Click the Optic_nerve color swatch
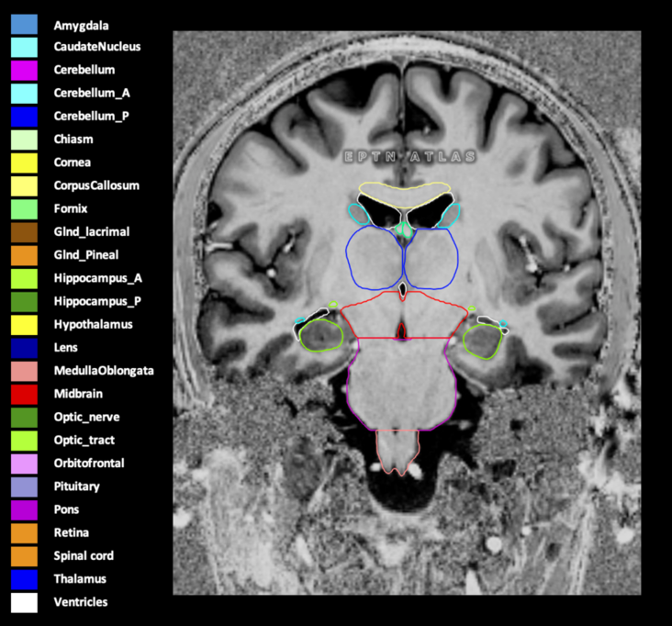 point(24,418)
